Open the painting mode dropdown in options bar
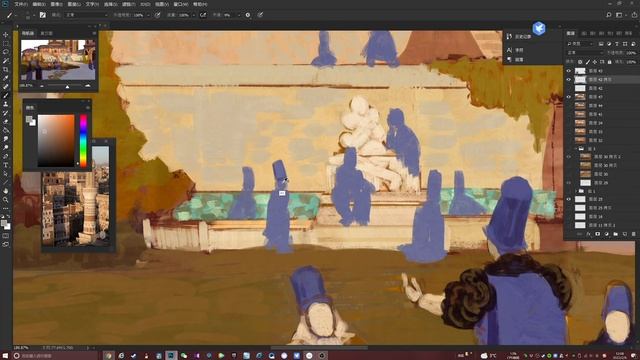Screen dimensions: 640x360 pos(86,15)
